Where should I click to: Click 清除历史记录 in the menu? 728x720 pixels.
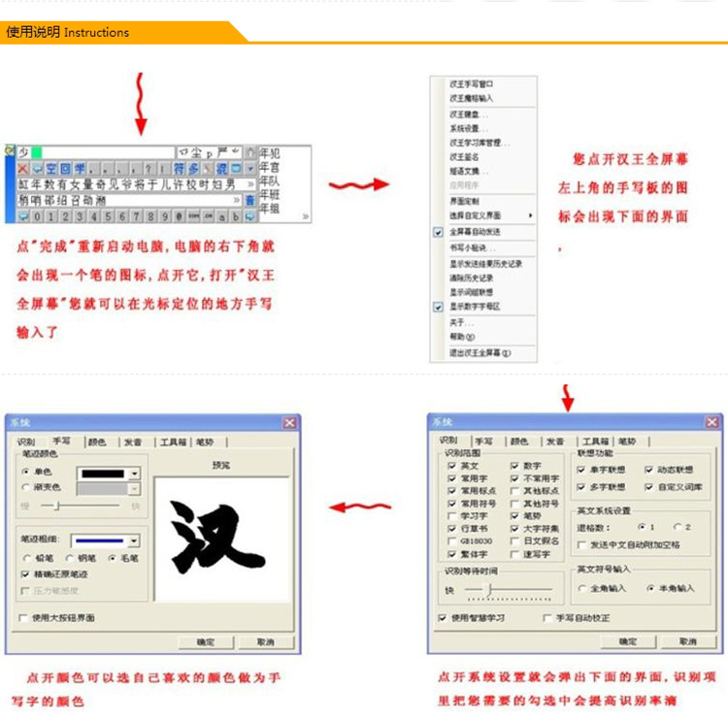click(471, 278)
